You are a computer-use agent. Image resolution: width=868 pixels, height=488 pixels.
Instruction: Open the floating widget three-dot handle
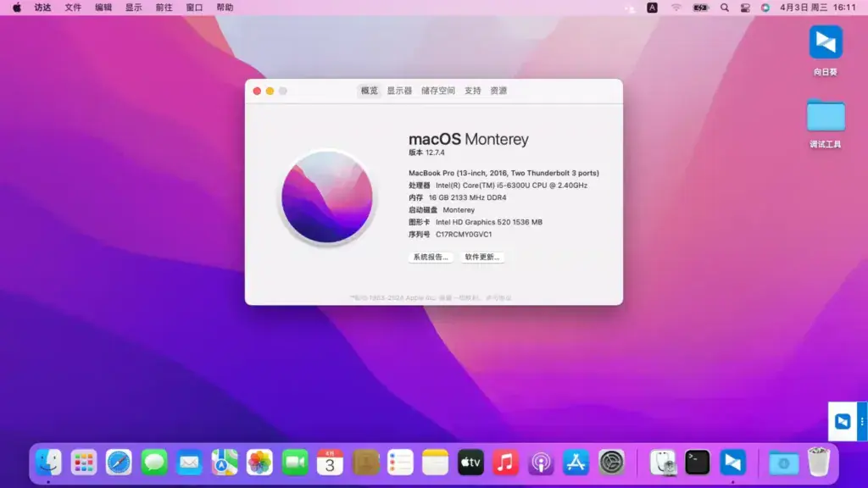pyautogui.click(x=862, y=422)
